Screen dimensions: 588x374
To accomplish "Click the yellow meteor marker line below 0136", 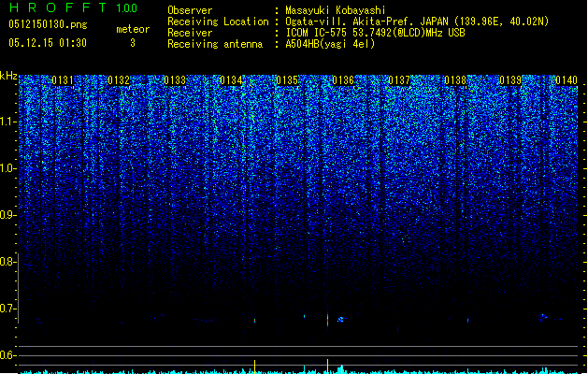I will click(327, 367).
